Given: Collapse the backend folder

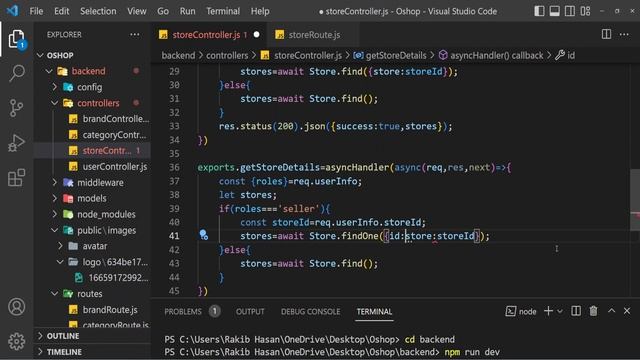Looking at the screenshot, I should 89,71.
